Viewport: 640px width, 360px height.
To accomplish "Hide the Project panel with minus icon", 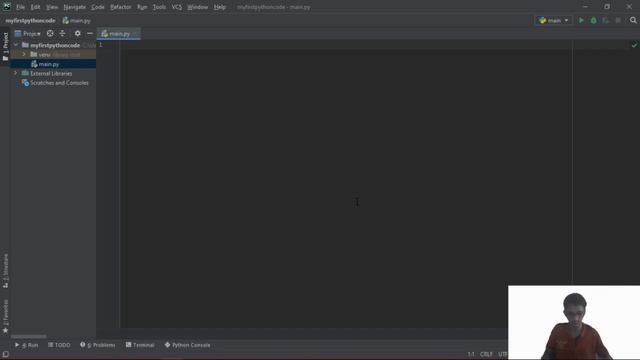I will coord(90,33).
